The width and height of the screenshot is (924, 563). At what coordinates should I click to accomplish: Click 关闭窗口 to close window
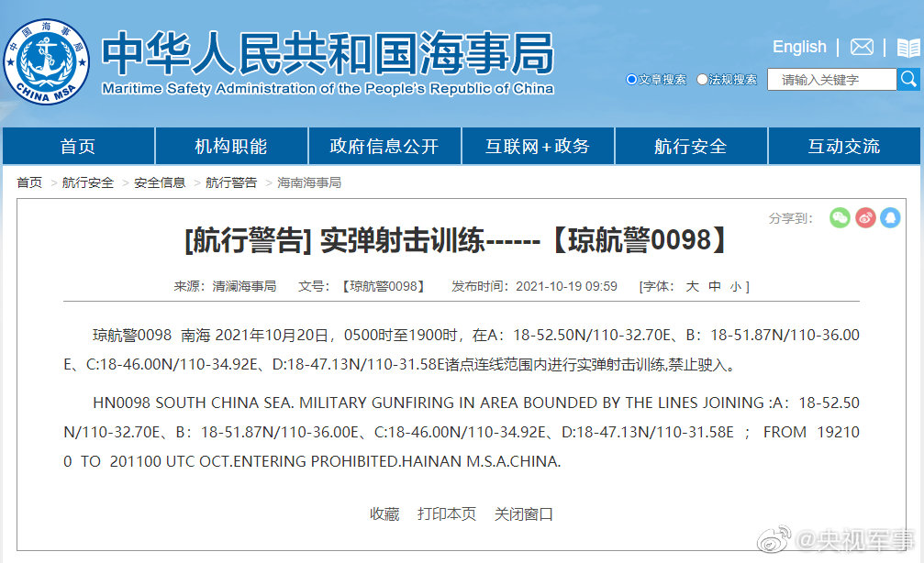coord(524,513)
